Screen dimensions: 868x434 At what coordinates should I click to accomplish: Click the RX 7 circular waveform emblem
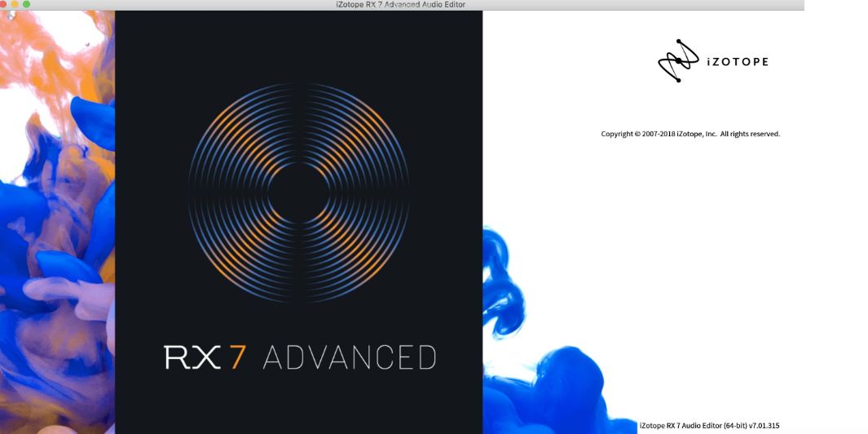coord(299,193)
